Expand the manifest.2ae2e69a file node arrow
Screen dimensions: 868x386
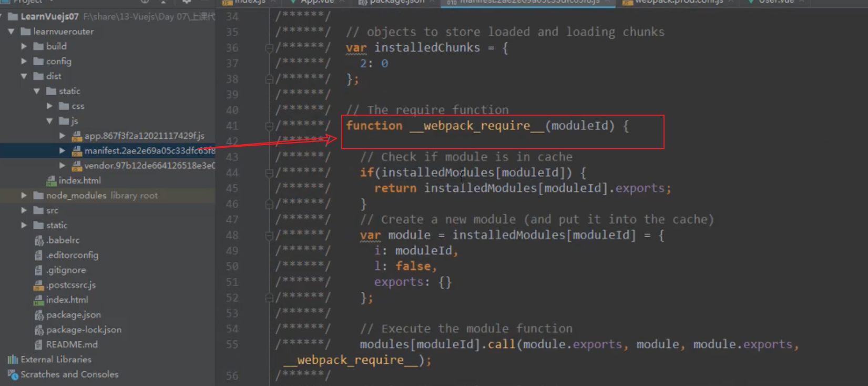[63, 151]
